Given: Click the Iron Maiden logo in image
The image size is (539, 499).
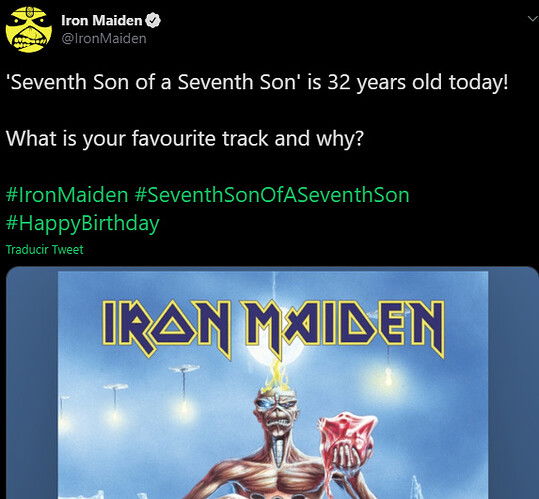Looking at the screenshot, I should (273, 329).
